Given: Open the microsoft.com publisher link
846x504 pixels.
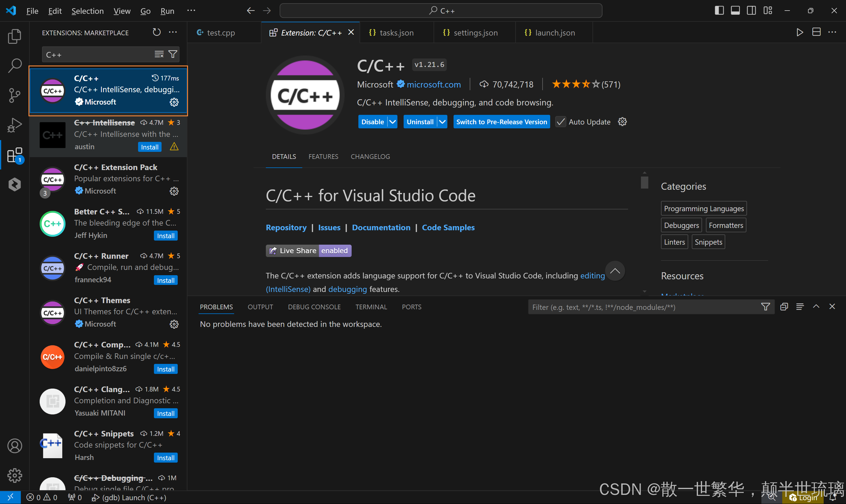Looking at the screenshot, I should tap(434, 85).
